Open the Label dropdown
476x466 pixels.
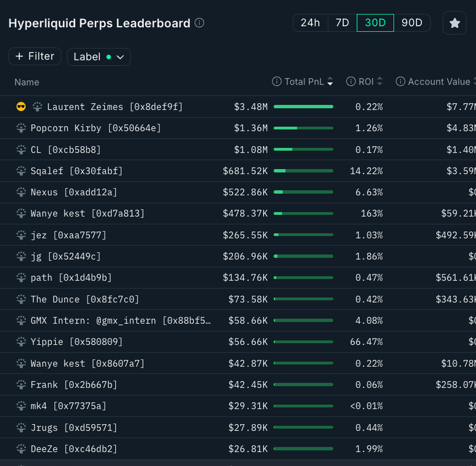(x=99, y=57)
